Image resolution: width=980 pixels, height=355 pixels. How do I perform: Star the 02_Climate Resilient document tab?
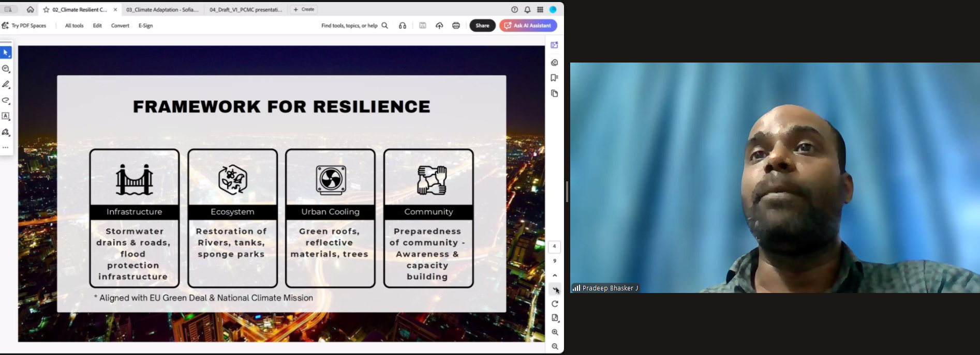click(x=46, y=10)
